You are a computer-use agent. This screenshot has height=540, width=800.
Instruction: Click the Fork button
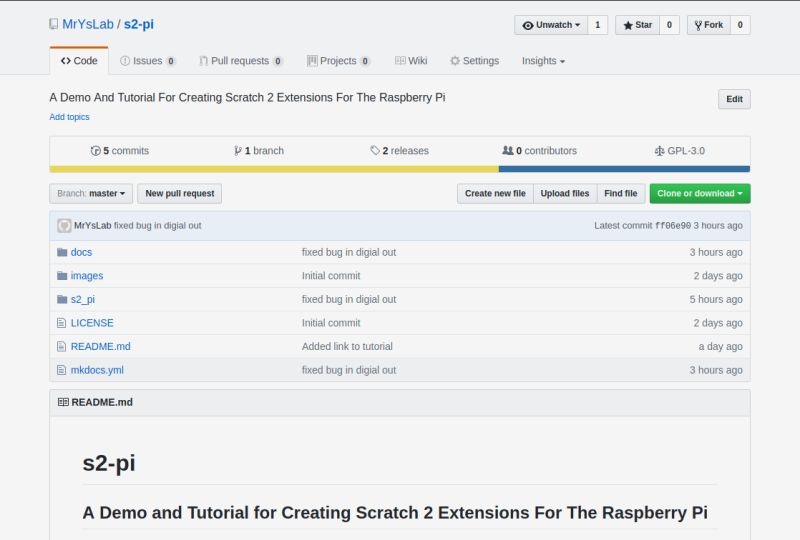[709, 25]
